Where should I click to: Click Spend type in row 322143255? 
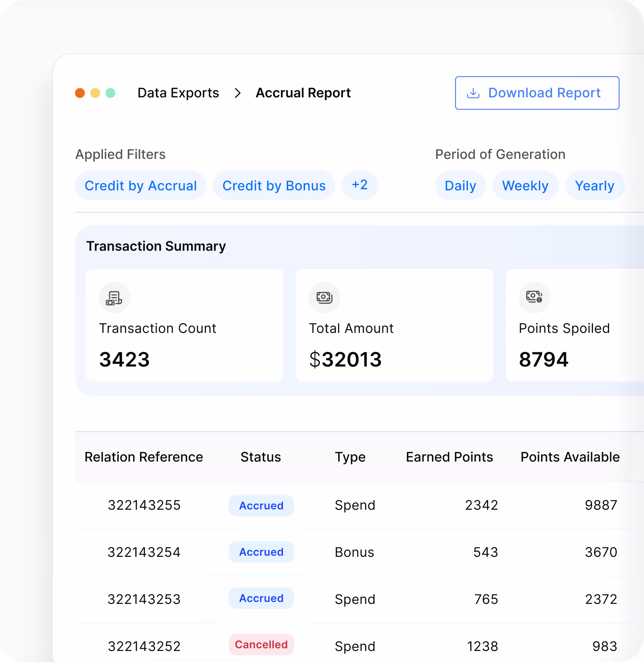[355, 506]
